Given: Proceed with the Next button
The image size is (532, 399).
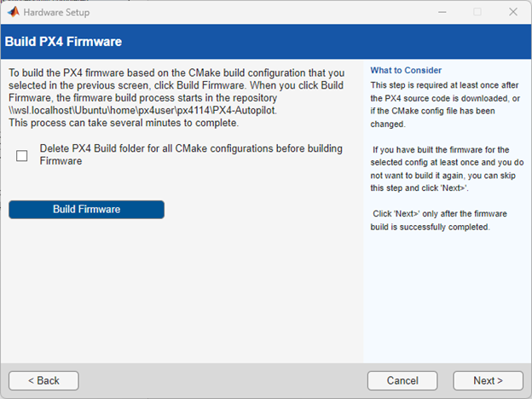Looking at the screenshot, I should [x=488, y=380].
